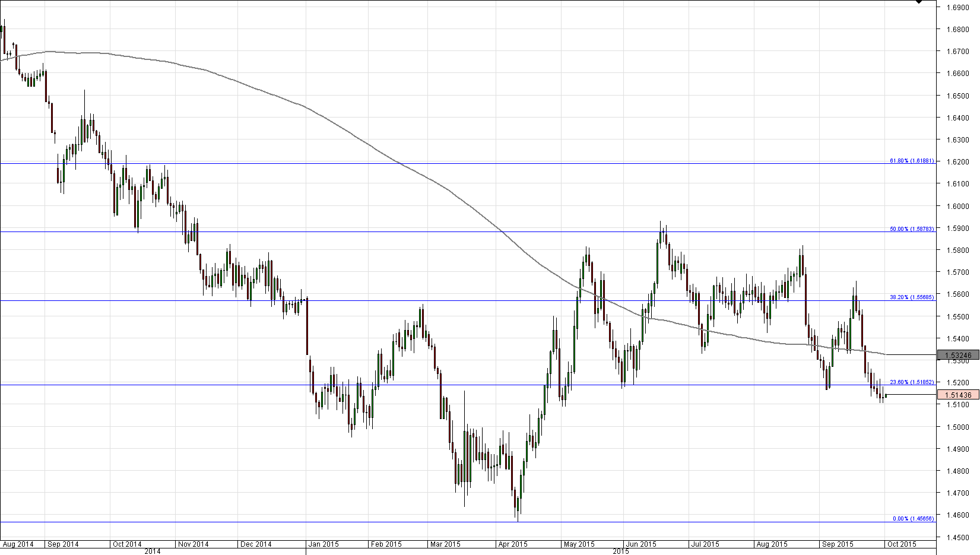980x555 pixels.
Task: Click the 1.5200 price axis label
Action: (x=958, y=383)
